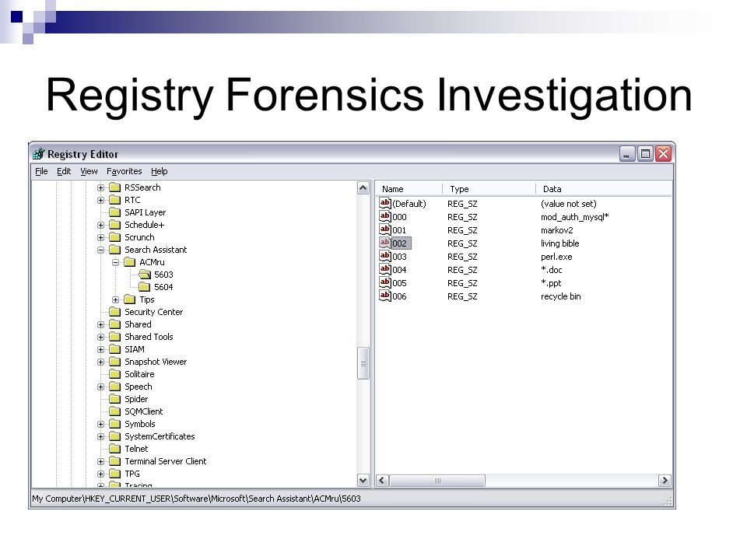
Task: Open the View menu
Action: (89, 171)
